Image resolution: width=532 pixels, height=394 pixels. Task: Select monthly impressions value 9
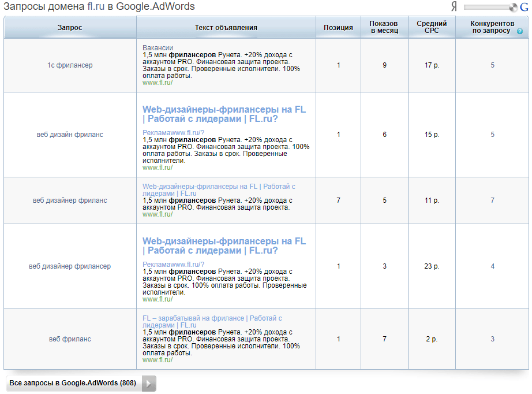tap(384, 65)
